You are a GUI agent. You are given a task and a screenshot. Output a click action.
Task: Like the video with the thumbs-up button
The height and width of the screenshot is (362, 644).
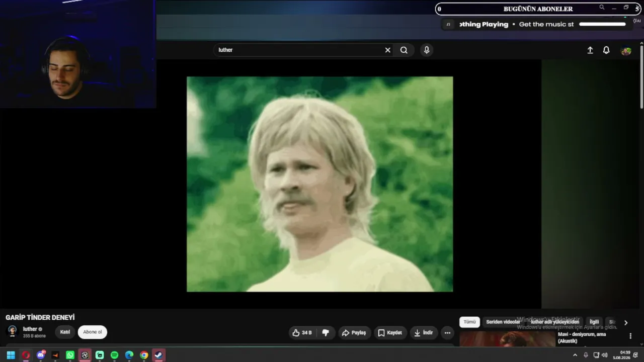302,332
